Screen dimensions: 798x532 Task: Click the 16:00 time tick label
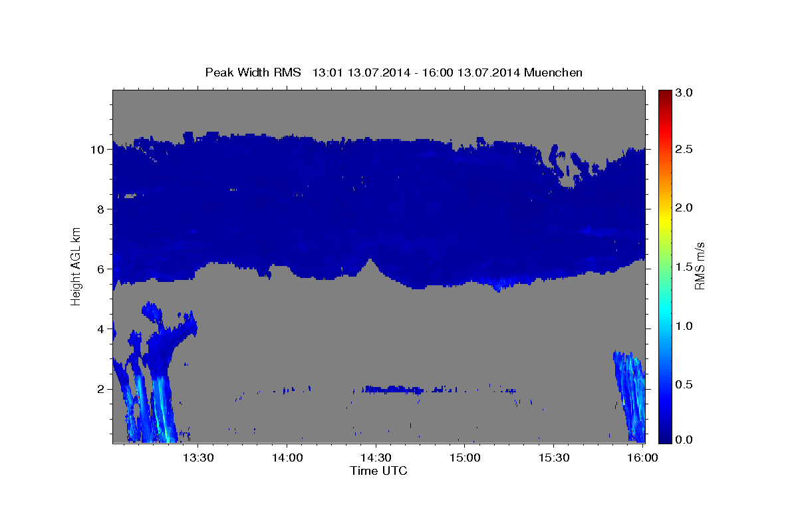[x=642, y=458]
